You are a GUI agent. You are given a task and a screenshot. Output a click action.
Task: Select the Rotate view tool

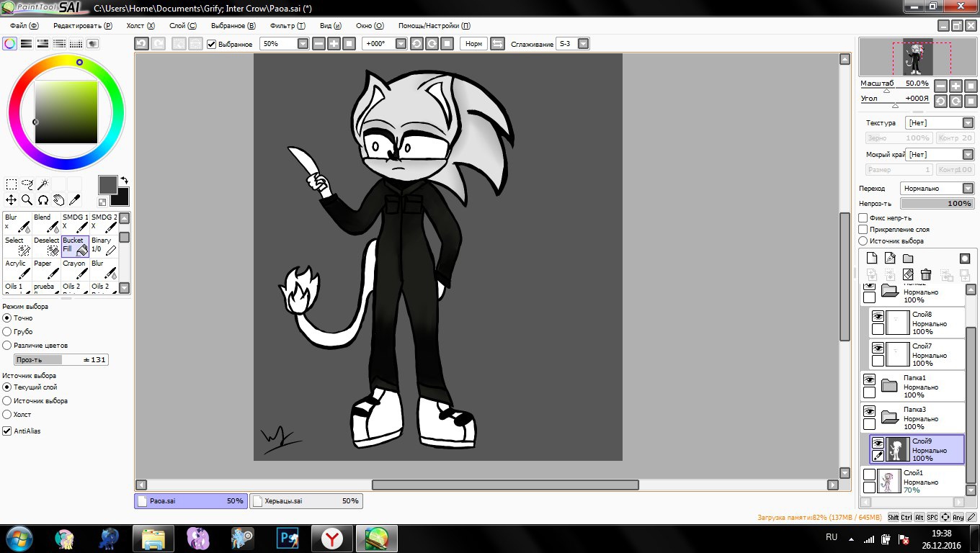point(43,200)
